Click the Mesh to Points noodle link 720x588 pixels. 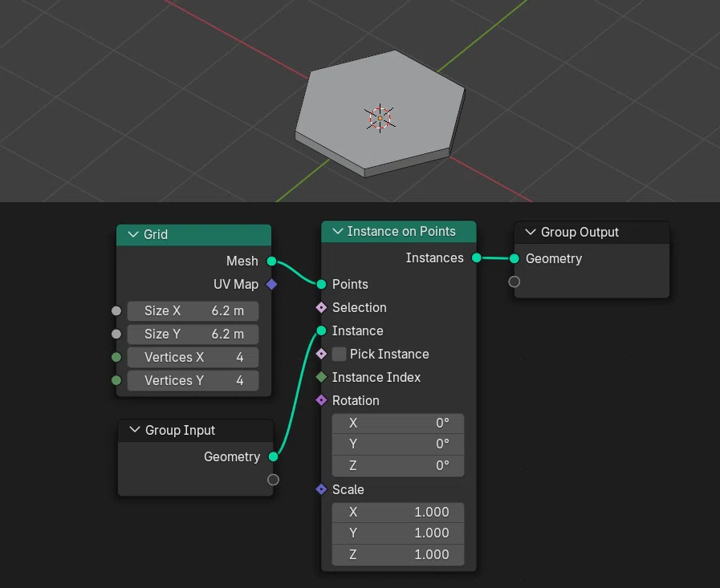296,274
